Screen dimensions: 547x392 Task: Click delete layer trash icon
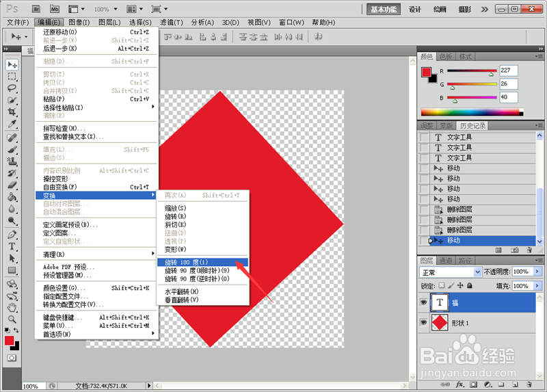529,384
